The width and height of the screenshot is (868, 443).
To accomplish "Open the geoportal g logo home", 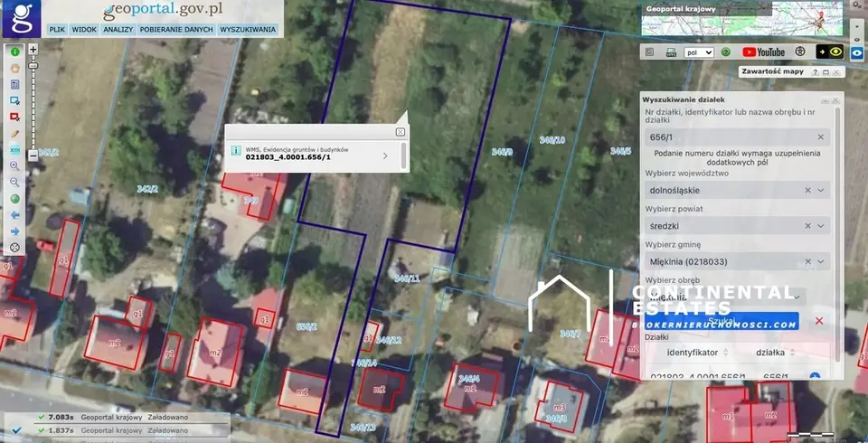I will point(22,18).
